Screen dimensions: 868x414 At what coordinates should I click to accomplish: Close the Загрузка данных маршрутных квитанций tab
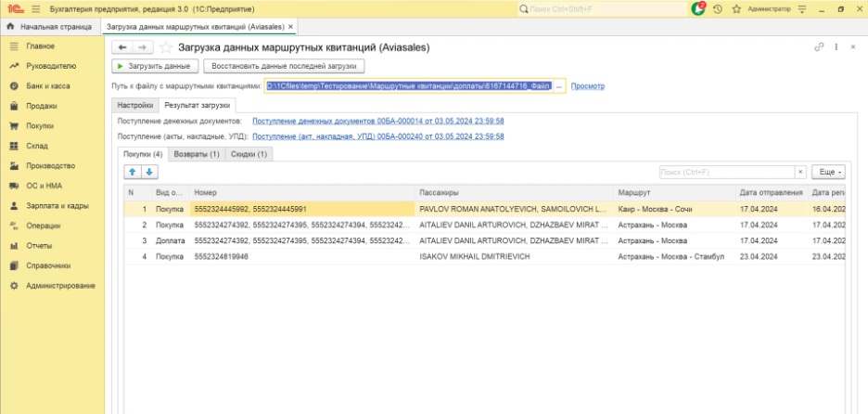[291, 26]
